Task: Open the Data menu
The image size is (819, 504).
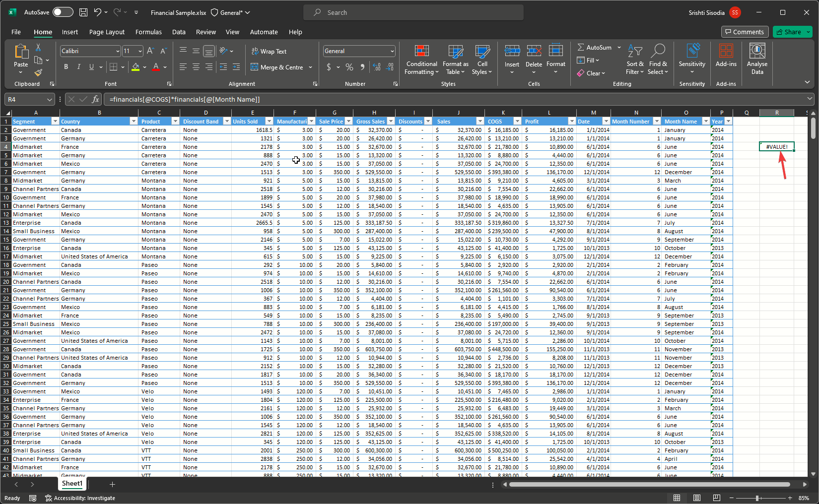Action: pyautogui.click(x=179, y=32)
